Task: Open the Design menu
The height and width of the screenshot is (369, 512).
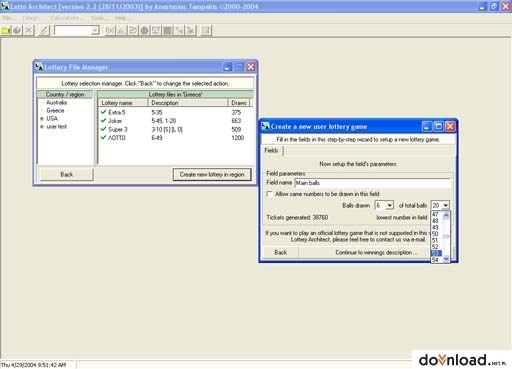Action: [31, 18]
